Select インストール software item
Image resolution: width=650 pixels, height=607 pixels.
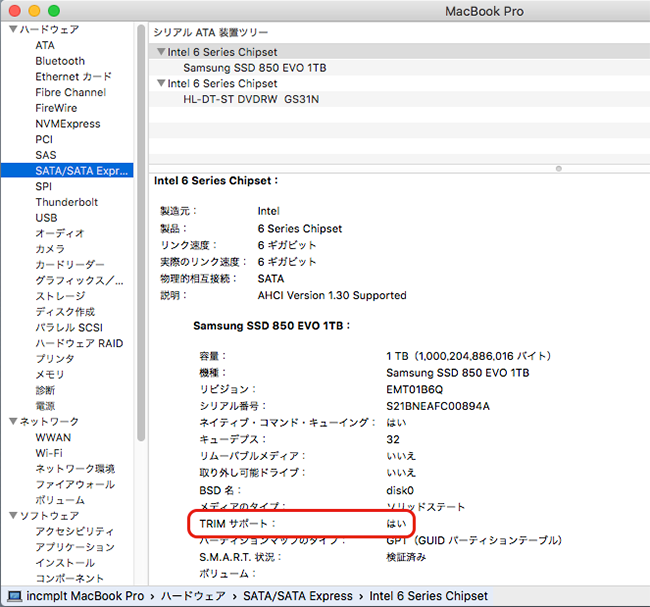[65, 563]
